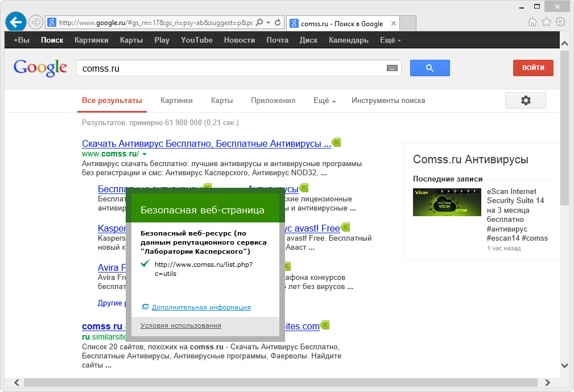
Task: Click Kaspersky badge next to Скачать Антивирус title
Action: [x=336, y=142]
